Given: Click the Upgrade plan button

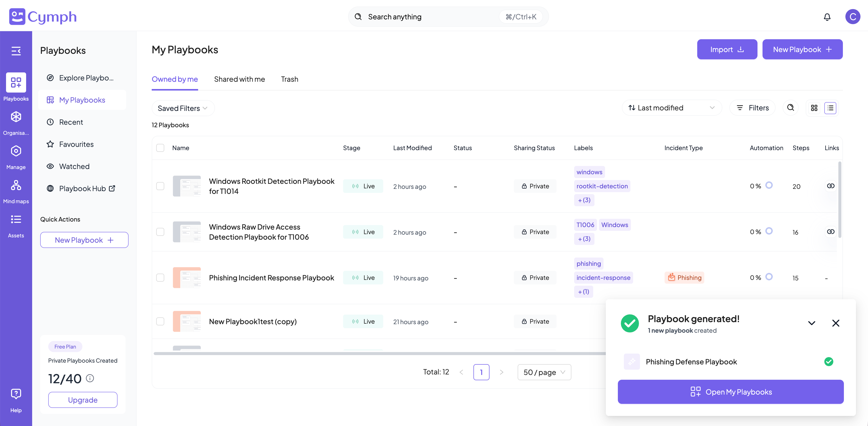Looking at the screenshot, I should 83,400.
